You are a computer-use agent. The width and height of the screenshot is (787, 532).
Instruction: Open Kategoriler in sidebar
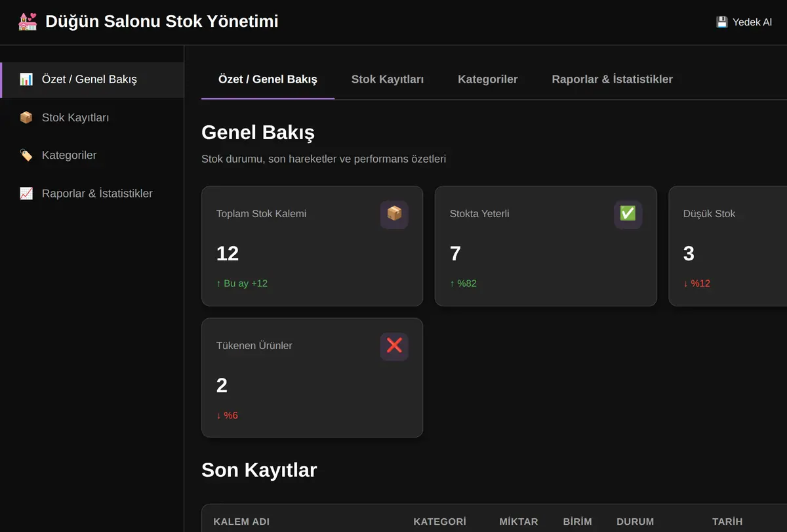point(92,155)
